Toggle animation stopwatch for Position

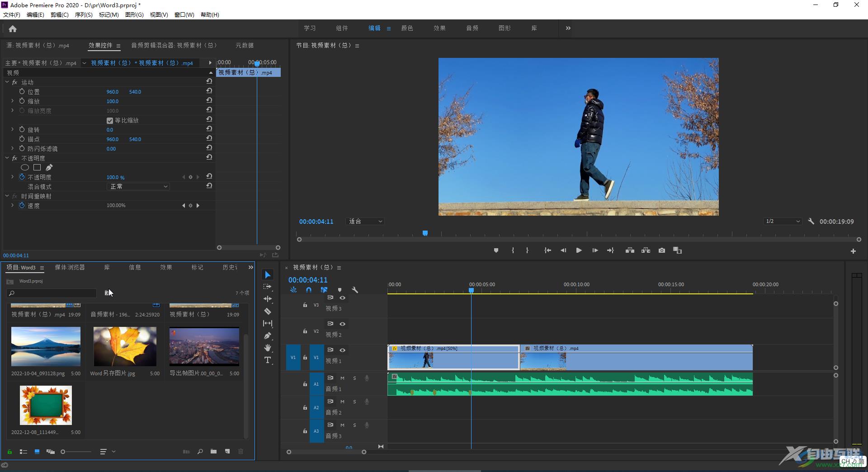pyautogui.click(x=22, y=91)
